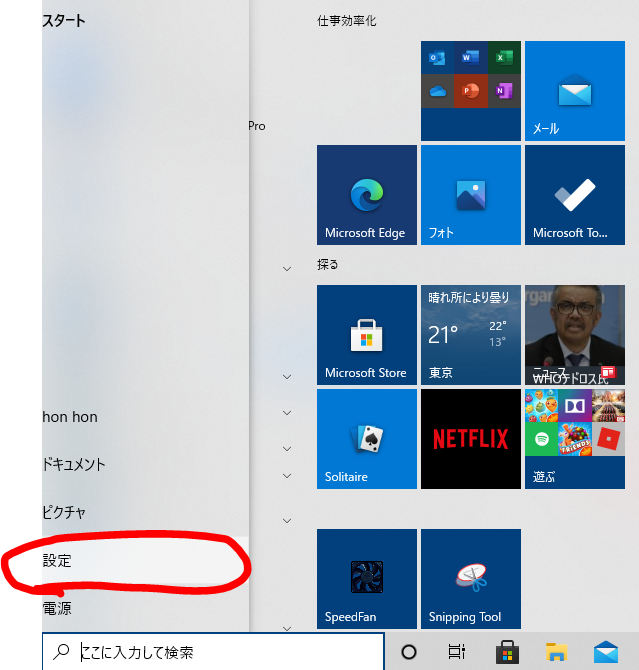Screen dimensions: 639x670
Task: Open 設定 settings in Start menu
Action: [x=145, y=561]
